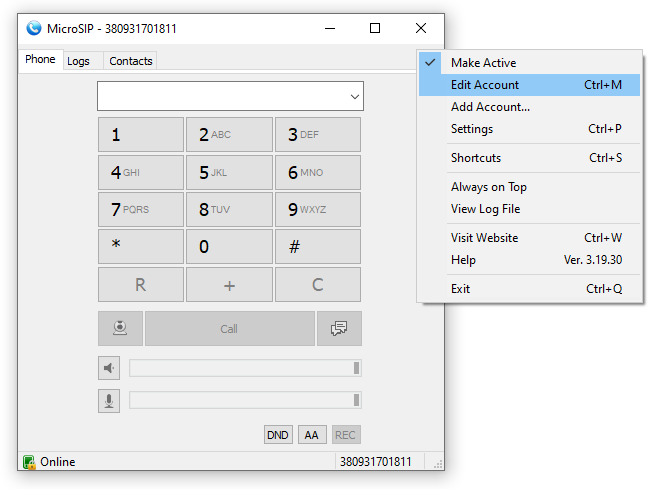Choose Visit Website menu item

point(530,238)
